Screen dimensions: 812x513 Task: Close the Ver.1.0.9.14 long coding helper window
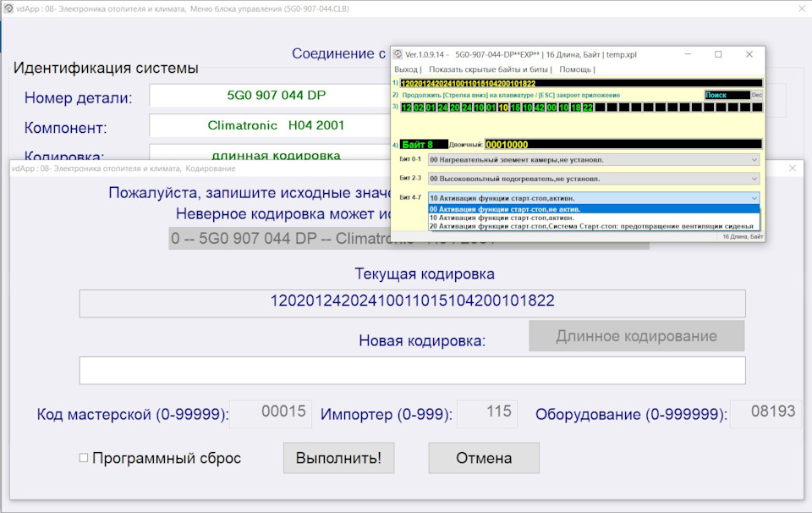click(749, 54)
